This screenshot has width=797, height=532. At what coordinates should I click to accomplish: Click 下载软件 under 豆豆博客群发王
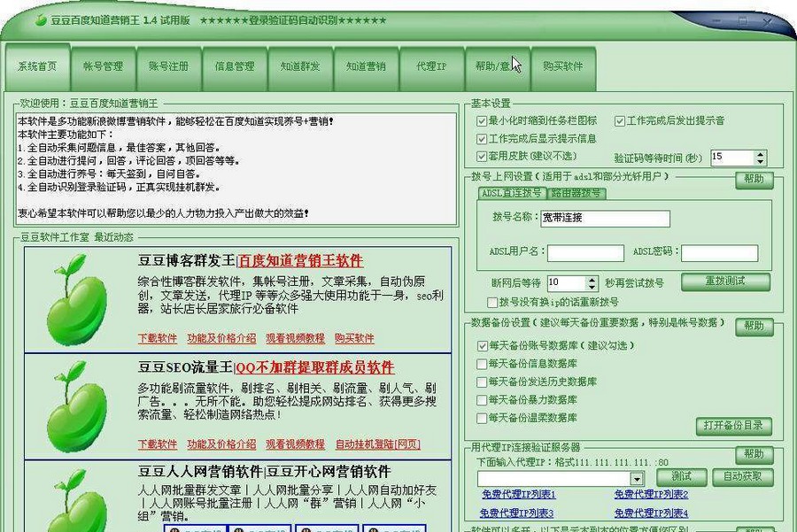point(158,338)
